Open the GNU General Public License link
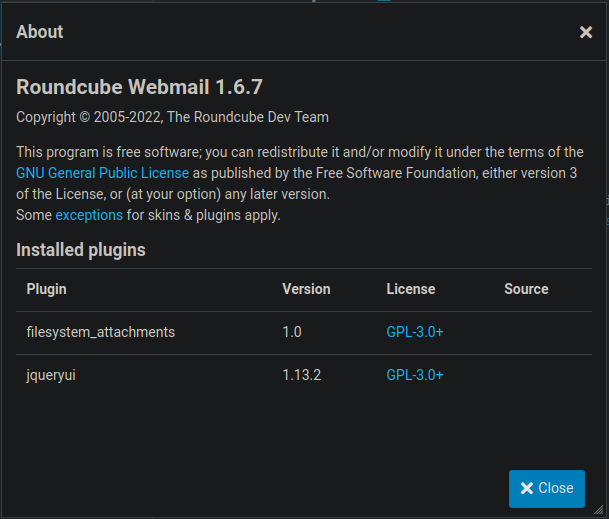The height and width of the screenshot is (519, 609). point(102,173)
